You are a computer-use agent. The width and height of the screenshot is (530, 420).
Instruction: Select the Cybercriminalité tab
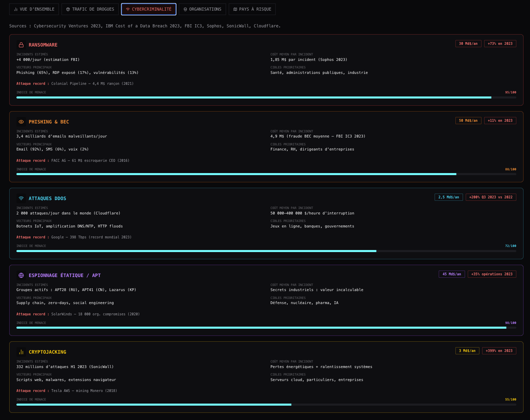point(149,9)
